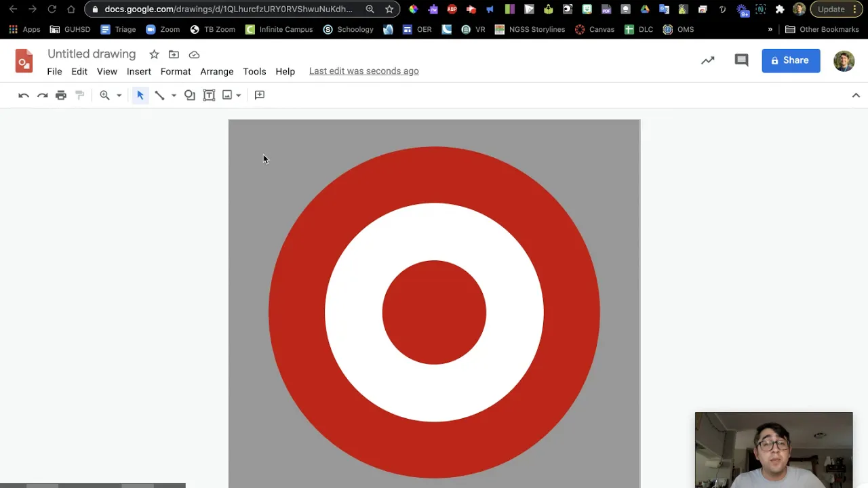Click the Chrome Update button
Screen dimensions: 868x488
[x=835, y=9]
